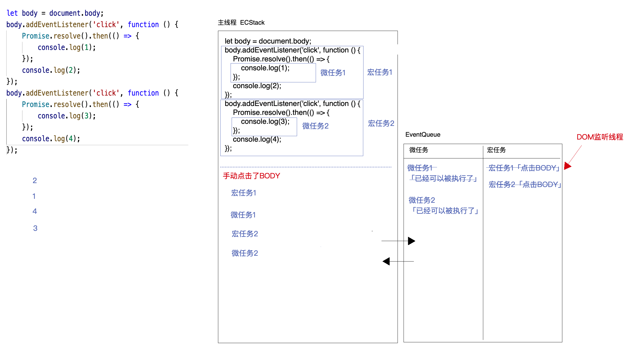Click the red DOM监听线程 label
Screen dimensions: 644x357
pyautogui.click(x=600, y=137)
